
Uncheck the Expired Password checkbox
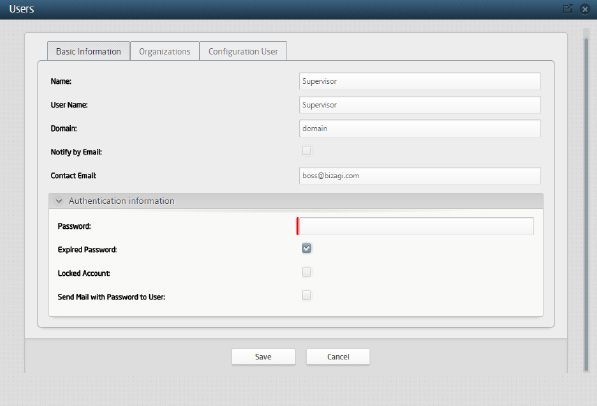tap(306, 248)
